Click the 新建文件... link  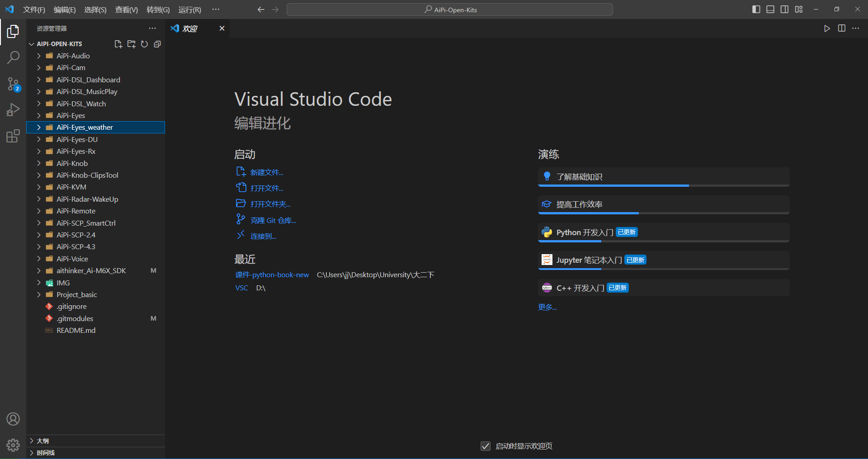(267, 172)
